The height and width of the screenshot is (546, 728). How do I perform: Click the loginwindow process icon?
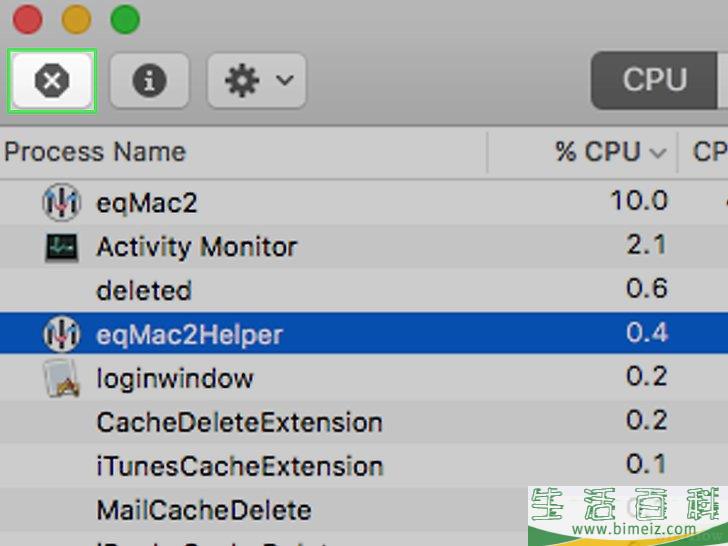click(x=61, y=378)
